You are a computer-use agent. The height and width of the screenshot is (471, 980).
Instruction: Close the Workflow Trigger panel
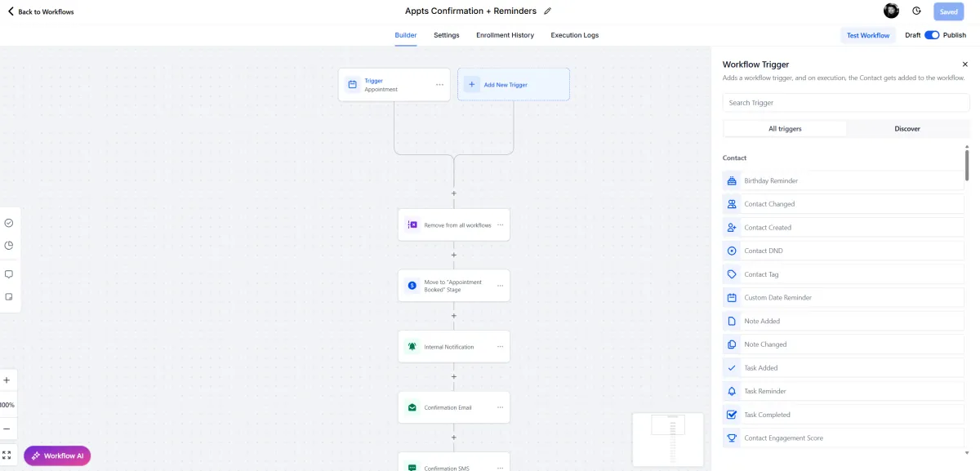(964, 64)
